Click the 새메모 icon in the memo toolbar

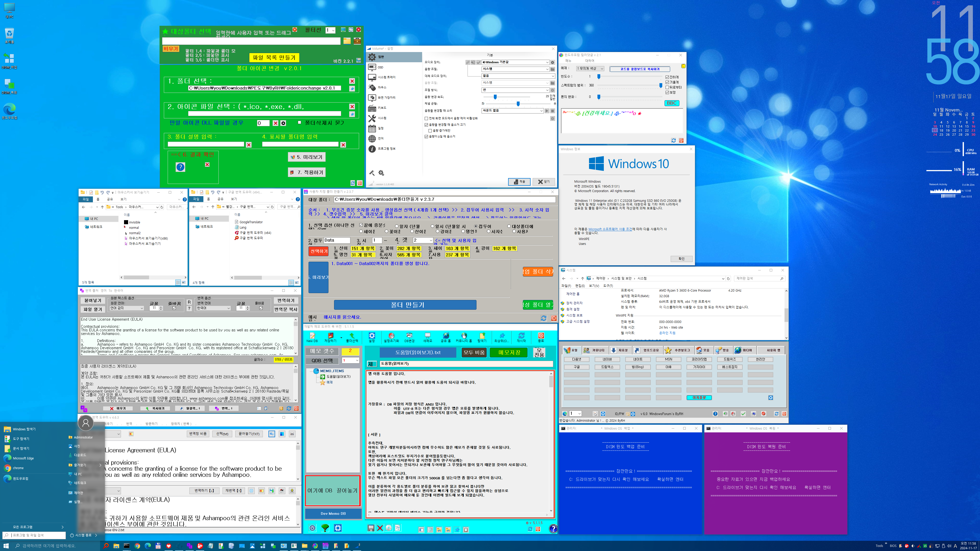coord(428,337)
